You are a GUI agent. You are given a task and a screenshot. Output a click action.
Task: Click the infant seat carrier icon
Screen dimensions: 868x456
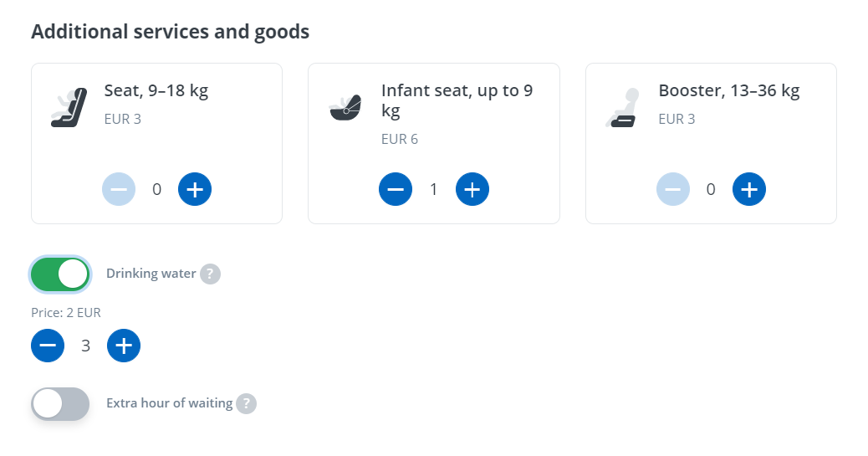tap(345, 107)
